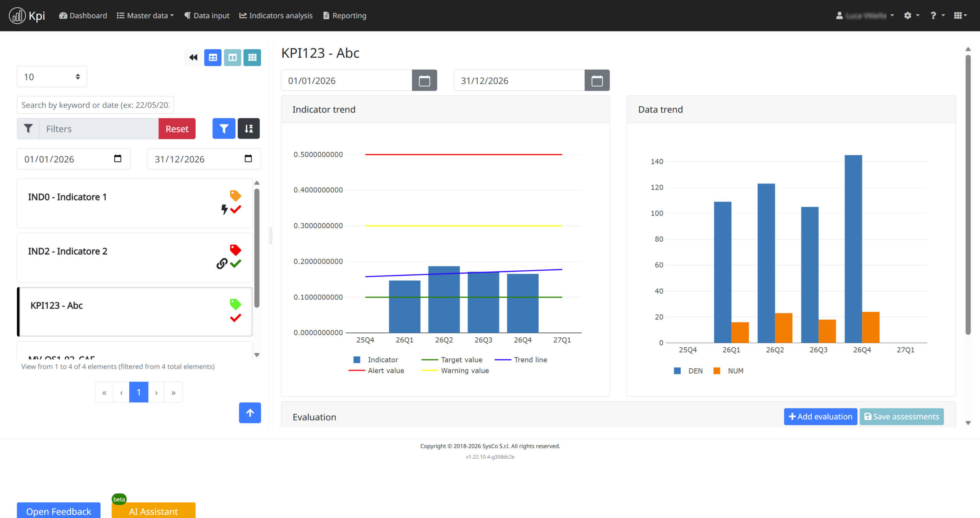Switch to the two-column layout view
The image size is (980, 518).
point(232,57)
